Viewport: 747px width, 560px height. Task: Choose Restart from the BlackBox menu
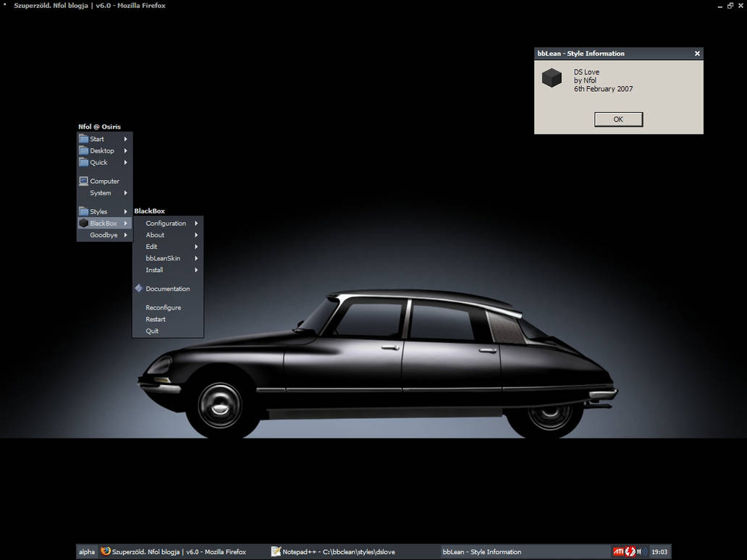[x=168, y=319]
